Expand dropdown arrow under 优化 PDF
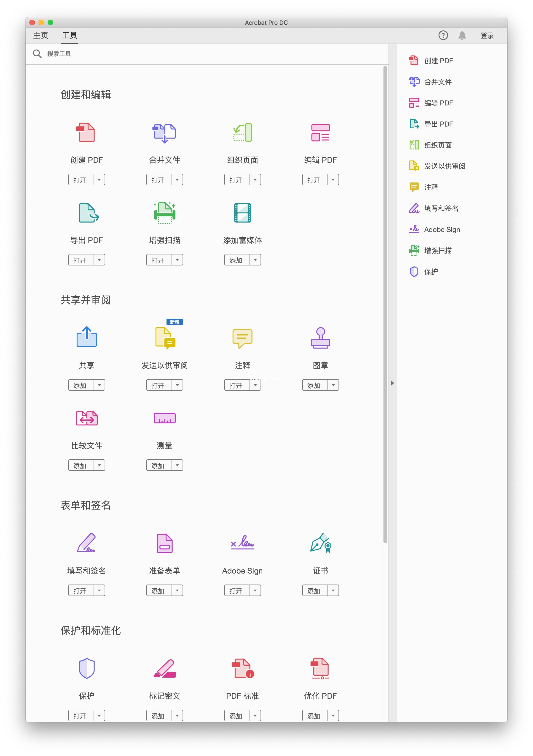Viewport: 533px width, 756px height. tap(333, 715)
